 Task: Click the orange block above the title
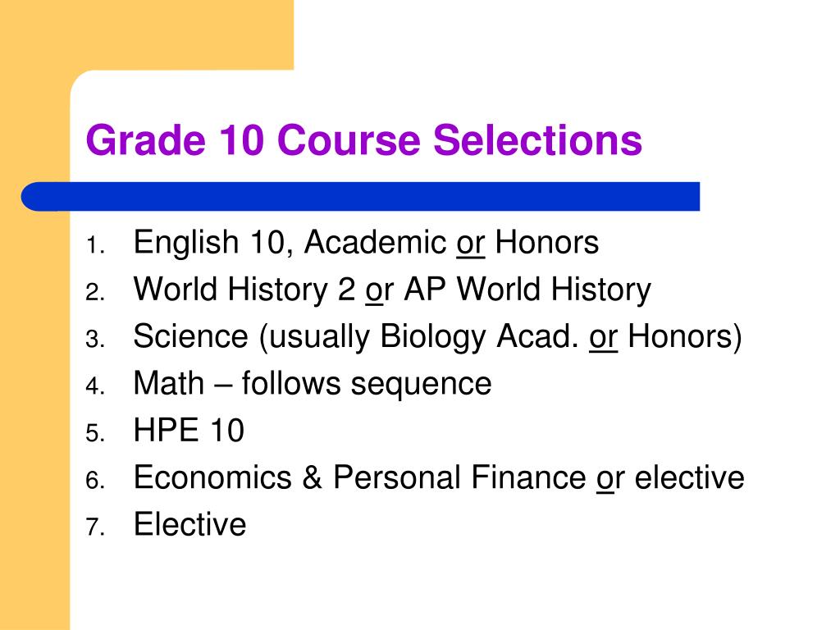coord(147,34)
